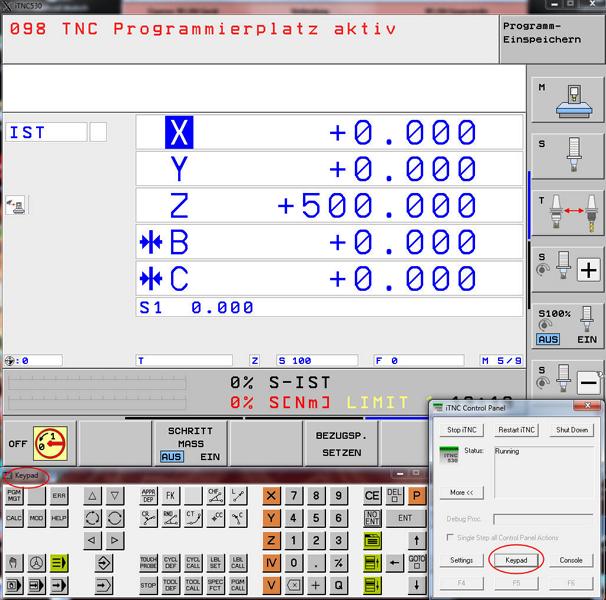Click the Restart iTNC button
The image size is (606, 600).
coord(516,430)
